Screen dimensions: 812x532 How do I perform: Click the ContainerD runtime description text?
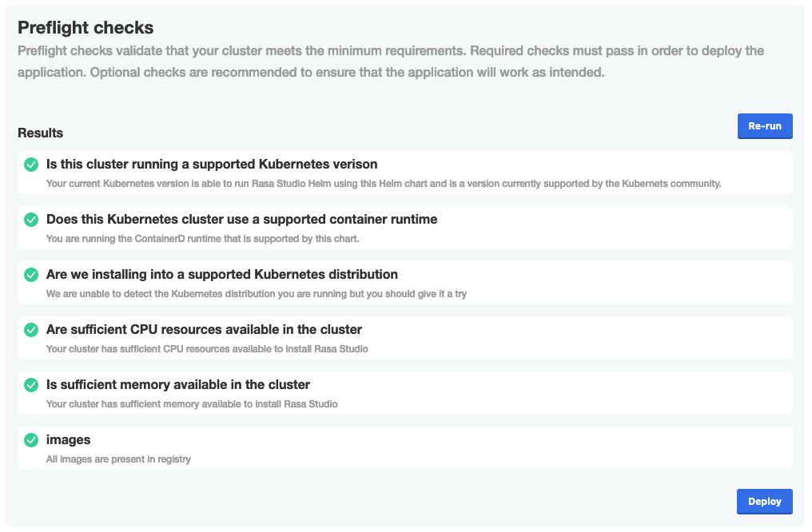tap(203, 239)
